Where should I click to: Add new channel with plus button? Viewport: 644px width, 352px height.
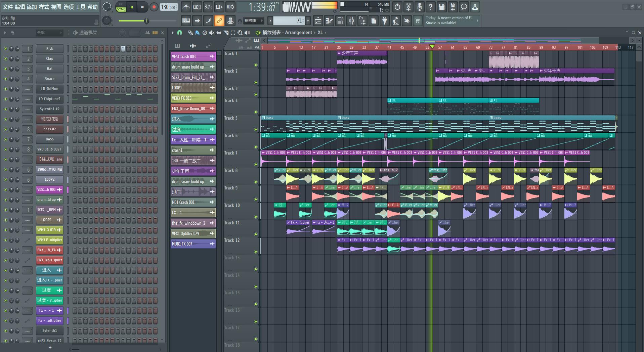[50, 348]
